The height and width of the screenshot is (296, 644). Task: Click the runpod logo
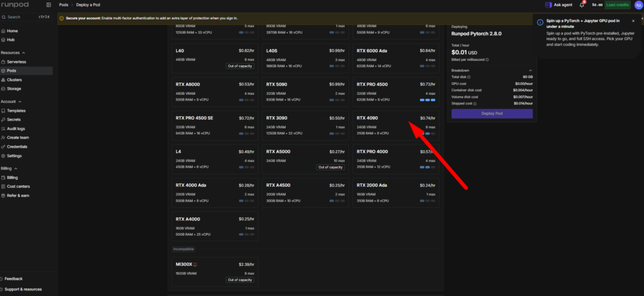[14, 4]
